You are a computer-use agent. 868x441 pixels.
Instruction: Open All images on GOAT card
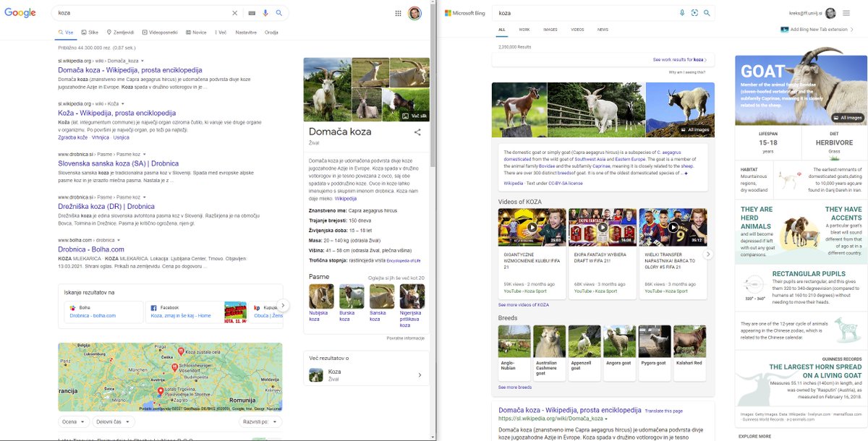tap(846, 117)
